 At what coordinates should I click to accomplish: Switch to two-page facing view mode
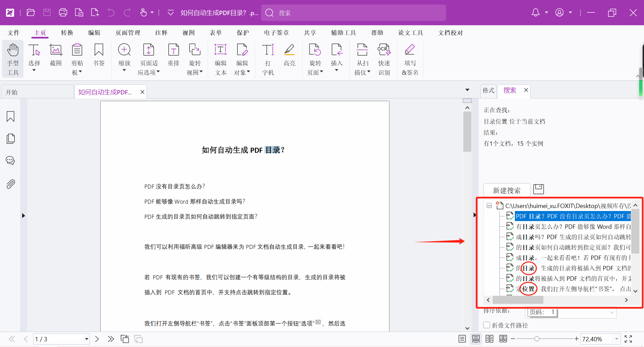pos(489,339)
